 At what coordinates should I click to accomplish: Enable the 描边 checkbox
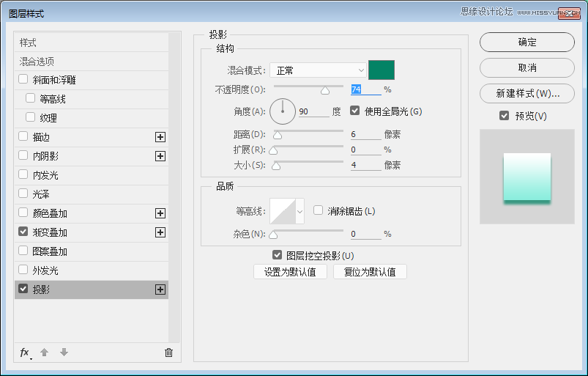tap(23, 136)
